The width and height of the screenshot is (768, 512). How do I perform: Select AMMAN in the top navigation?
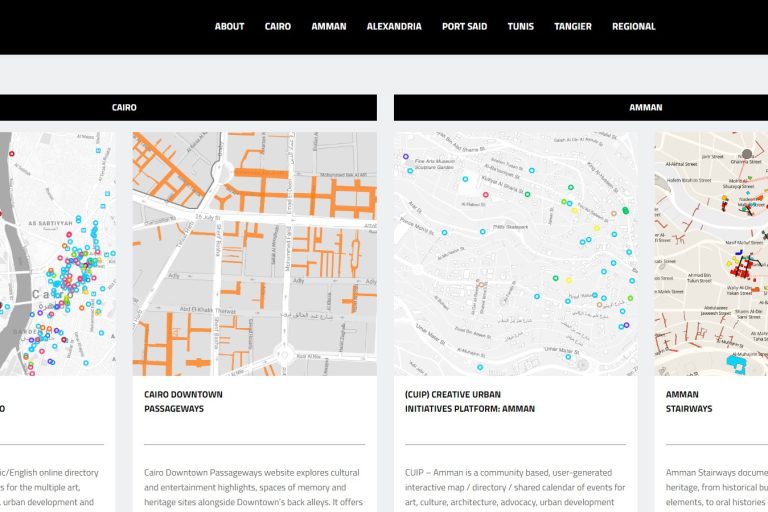click(329, 27)
